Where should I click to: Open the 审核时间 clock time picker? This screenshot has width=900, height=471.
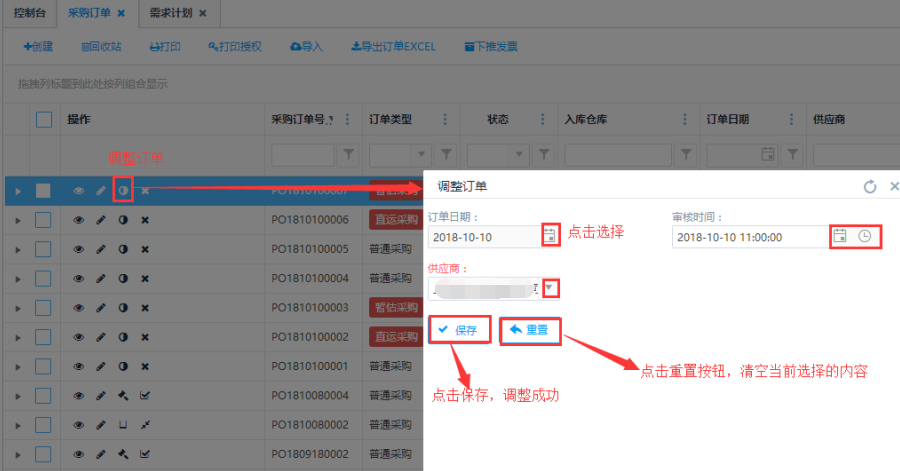(x=865, y=237)
